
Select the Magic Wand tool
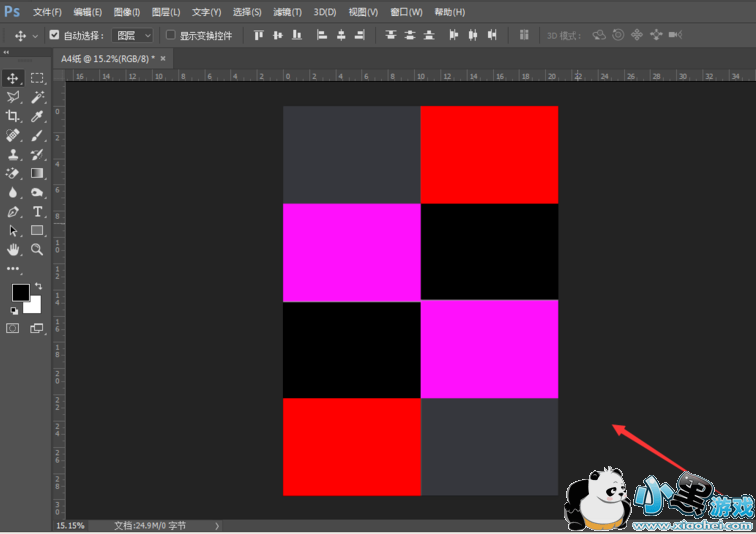click(37, 97)
